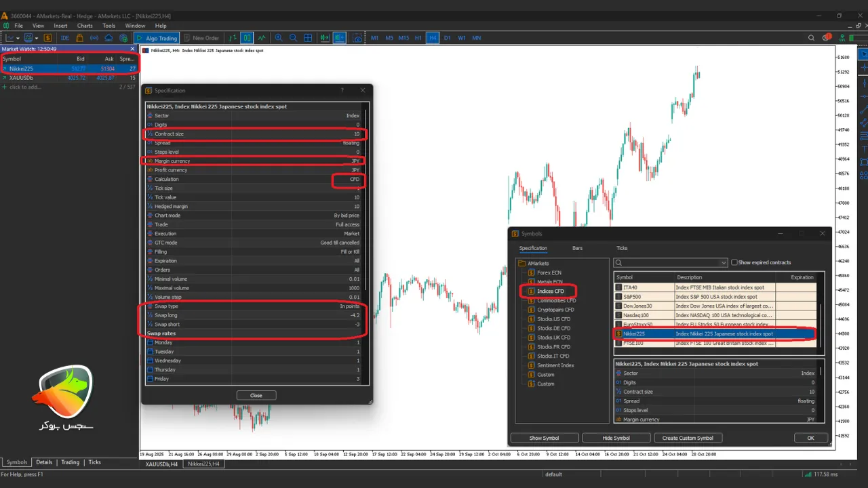This screenshot has height=488, width=868.
Task: Switch timeframe to M15
Action: pyautogui.click(x=403, y=38)
